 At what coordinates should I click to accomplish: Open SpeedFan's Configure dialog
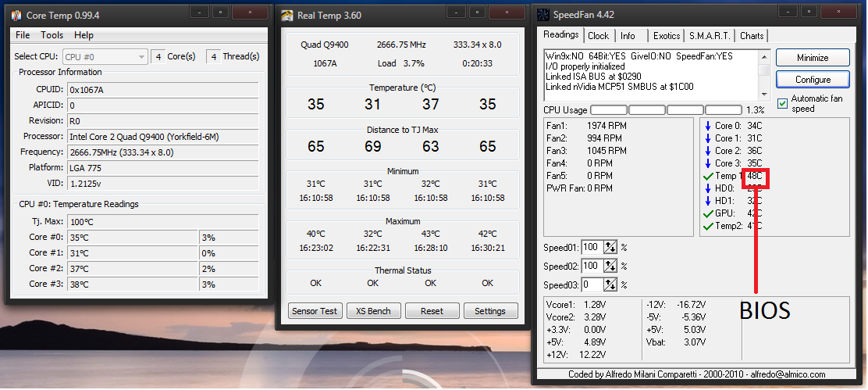[x=813, y=79]
